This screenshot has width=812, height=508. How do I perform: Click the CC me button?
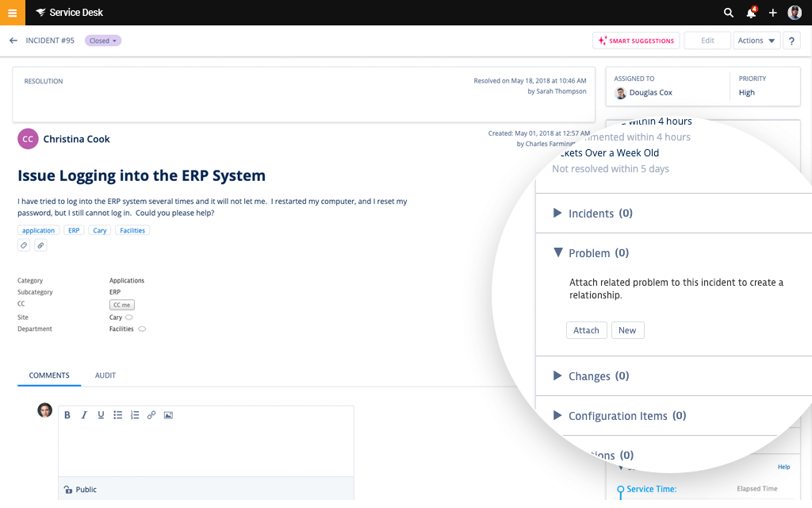click(121, 305)
